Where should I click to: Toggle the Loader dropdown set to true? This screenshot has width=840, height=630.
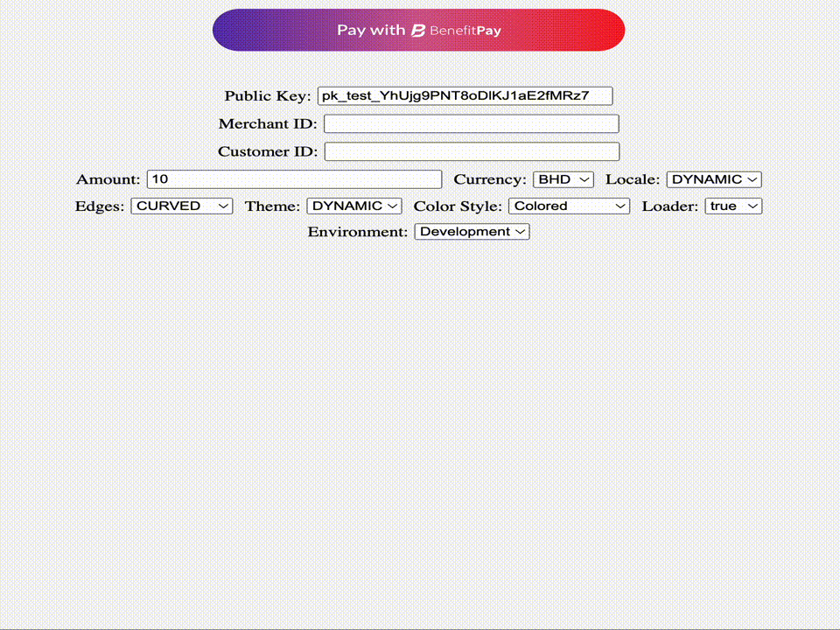733,206
